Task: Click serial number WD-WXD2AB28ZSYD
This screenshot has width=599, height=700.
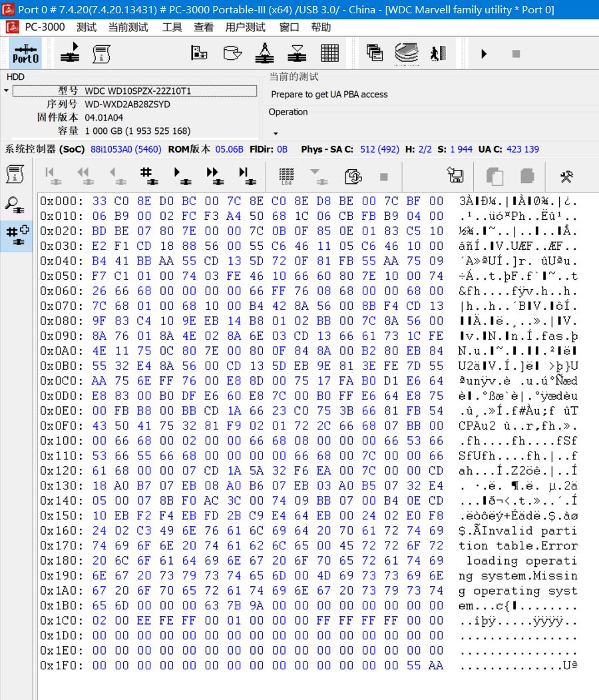Action: (x=127, y=105)
